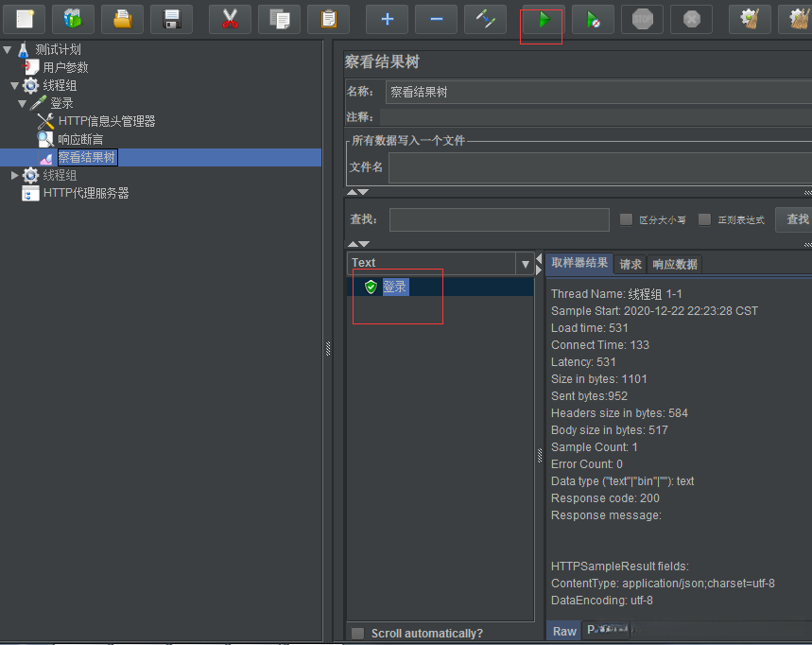Click the Cut scissors icon

pos(230,20)
